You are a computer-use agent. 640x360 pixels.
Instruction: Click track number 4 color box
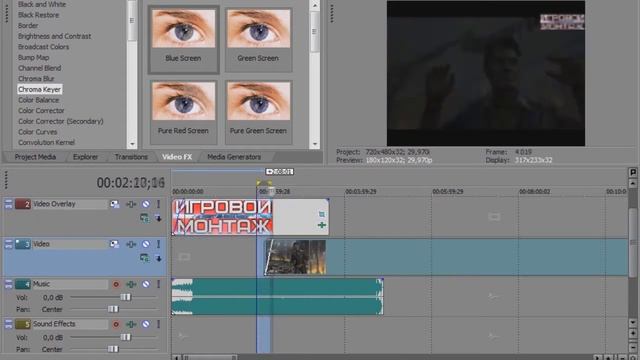click(x=23, y=284)
